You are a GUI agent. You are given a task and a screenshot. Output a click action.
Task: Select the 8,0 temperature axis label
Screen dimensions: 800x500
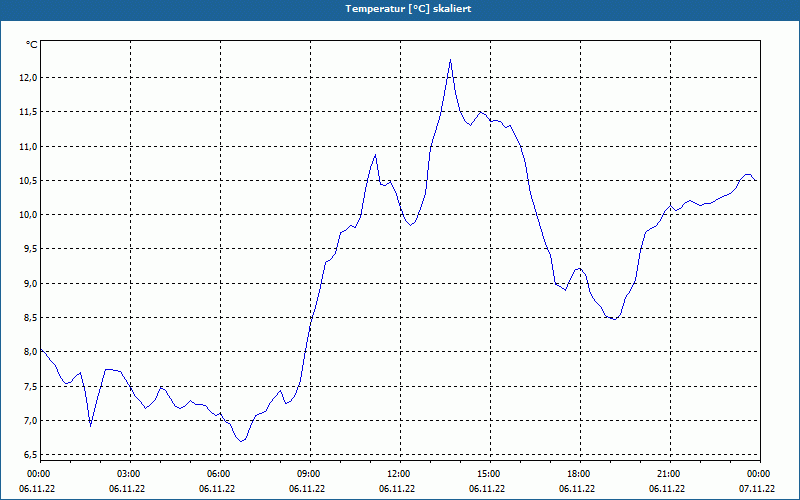tap(30, 352)
